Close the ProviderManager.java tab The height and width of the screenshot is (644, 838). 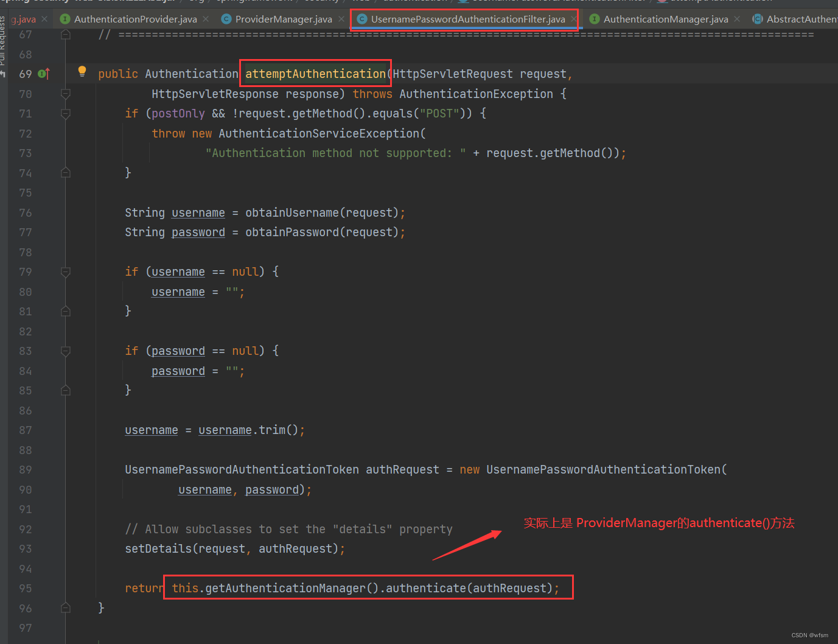[x=341, y=19]
